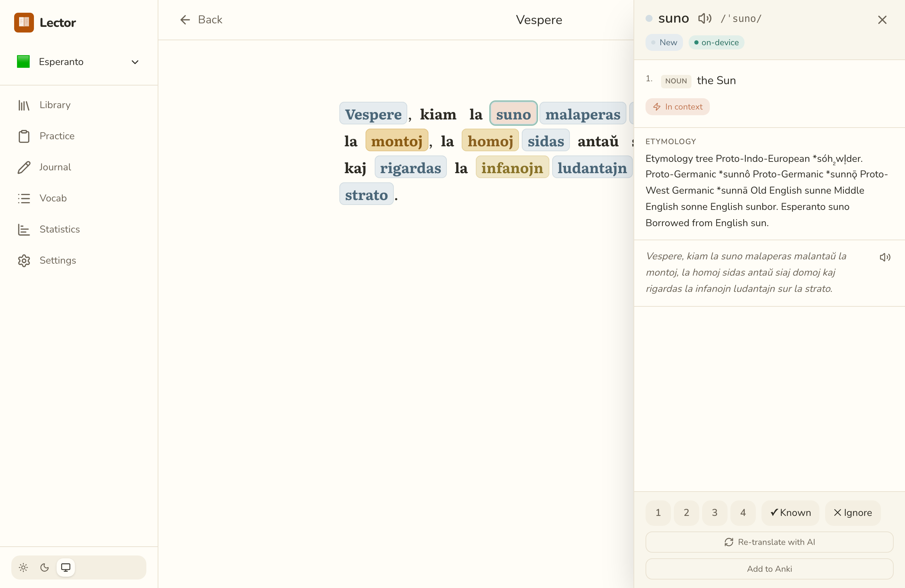The image size is (905, 588).
Task: Click Re-translate with AI
Action: [x=769, y=542]
